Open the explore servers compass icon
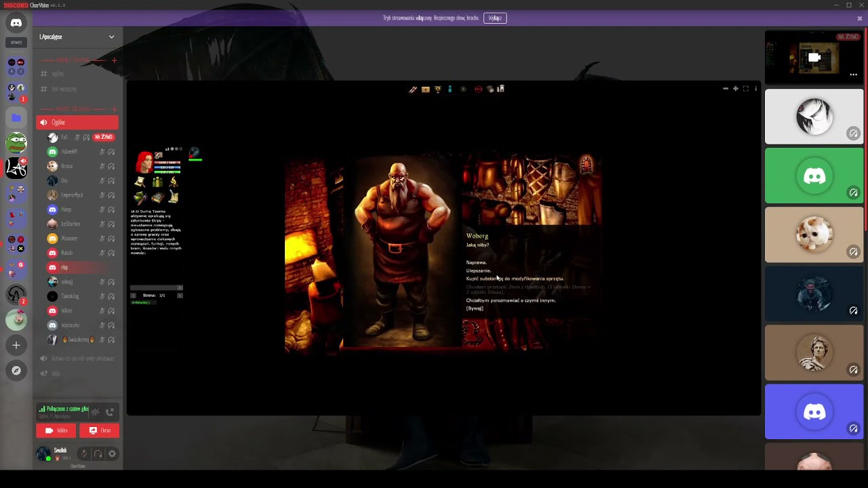 pos(16,370)
